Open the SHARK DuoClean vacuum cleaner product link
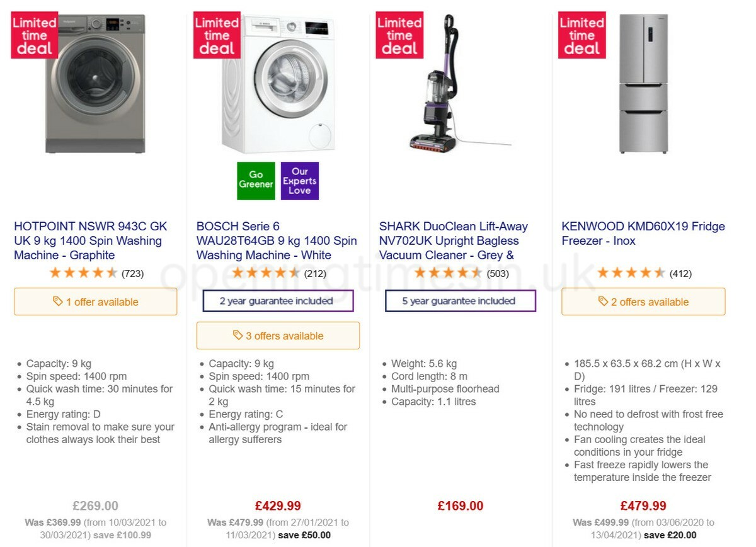Screen dimensions: 756x547 pyautogui.click(x=453, y=240)
